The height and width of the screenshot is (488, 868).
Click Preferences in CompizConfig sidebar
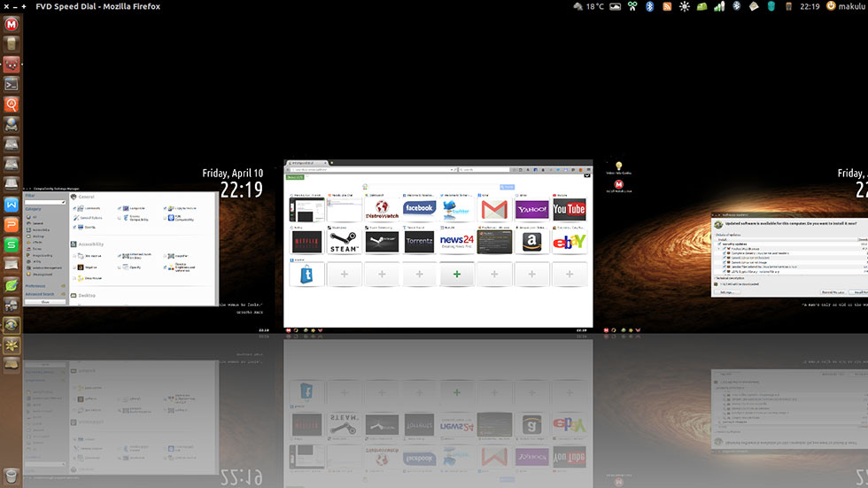pos(35,286)
